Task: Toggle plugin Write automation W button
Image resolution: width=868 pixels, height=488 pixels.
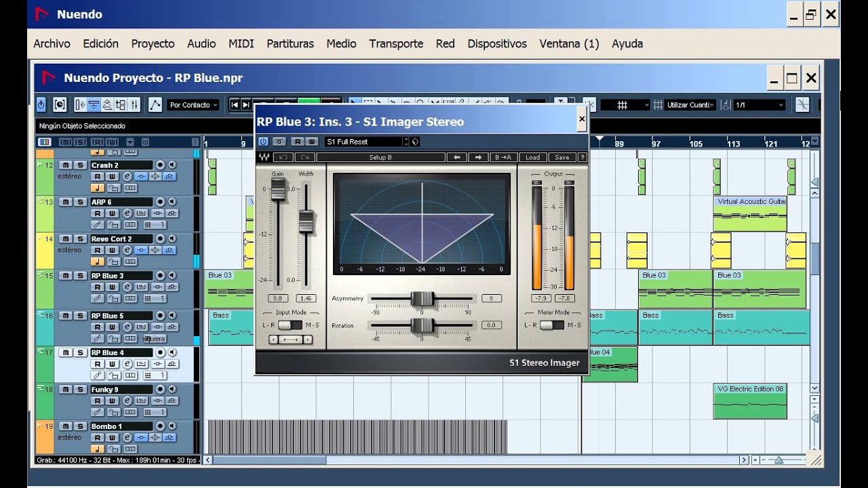Action: pos(311,142)
